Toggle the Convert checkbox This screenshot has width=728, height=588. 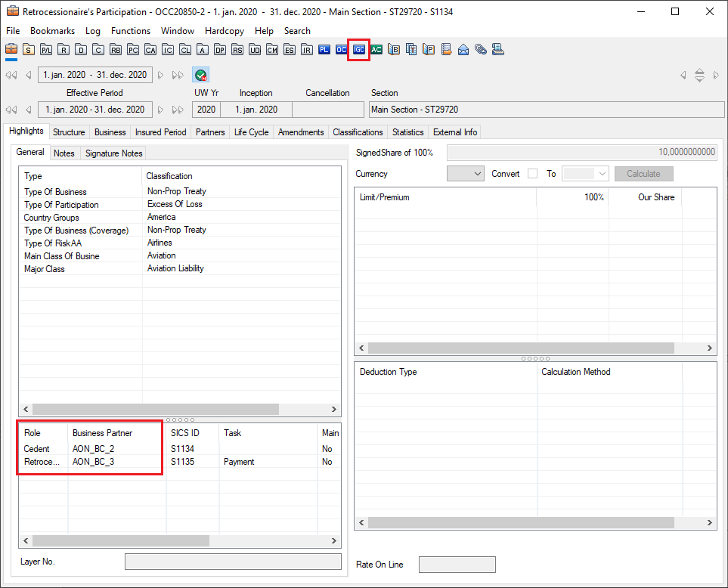pyautogui.click(x=533, y=174)
